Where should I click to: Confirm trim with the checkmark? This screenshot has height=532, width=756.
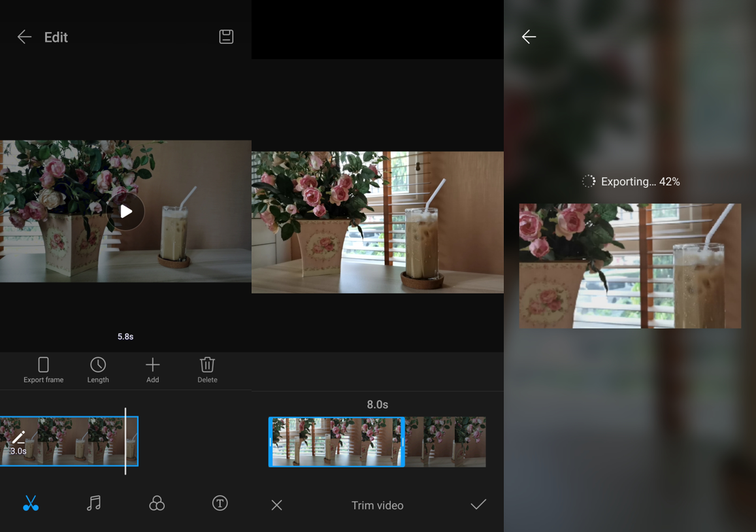coord(478,505)
